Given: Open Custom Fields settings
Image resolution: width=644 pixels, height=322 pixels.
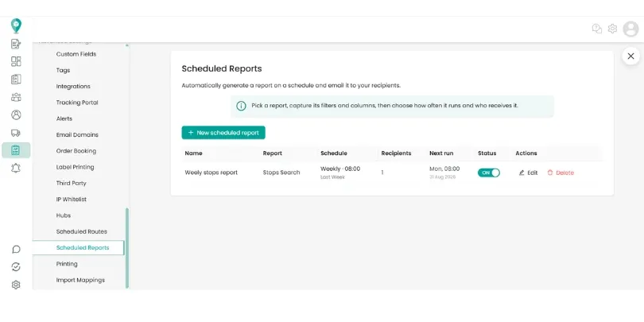Looking at the screenshot, I should pyautogui.click(x=76, y=54).
